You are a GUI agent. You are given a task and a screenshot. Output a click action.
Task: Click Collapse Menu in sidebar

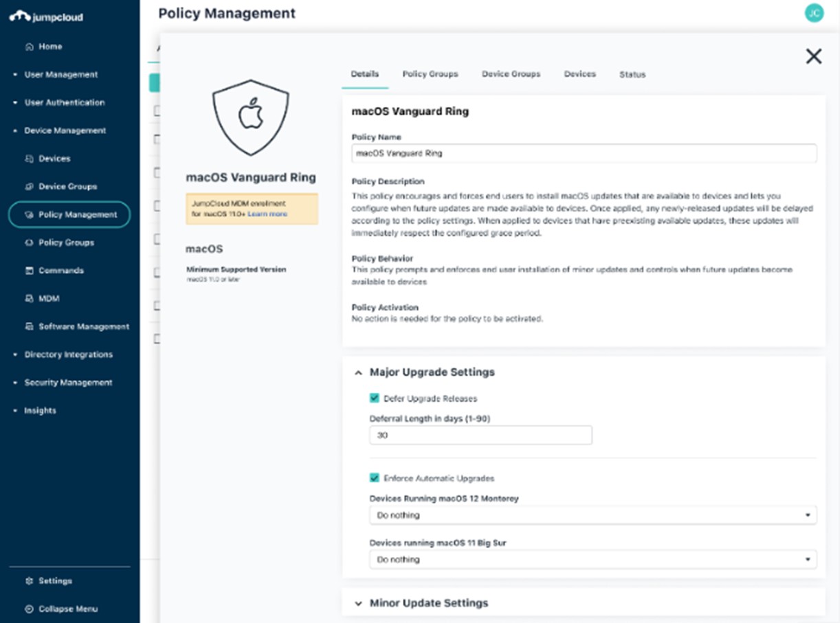pos(68,609)
